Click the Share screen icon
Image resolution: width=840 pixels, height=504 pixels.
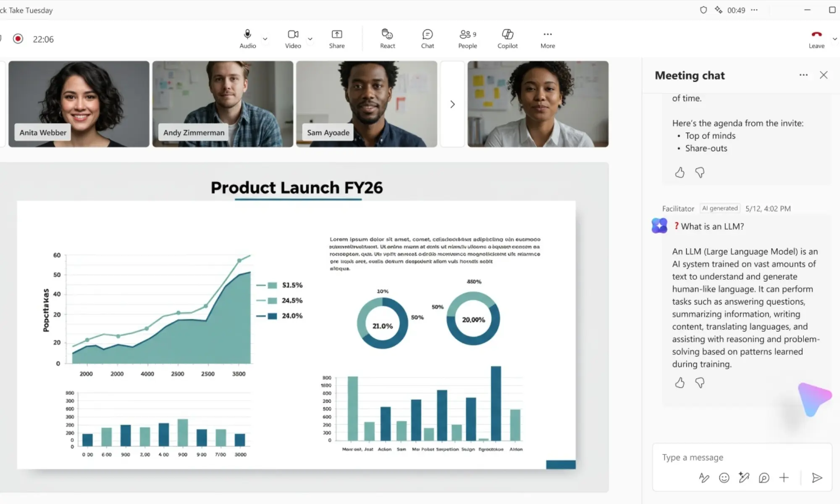pyautogui.click(x=337, y=39)
